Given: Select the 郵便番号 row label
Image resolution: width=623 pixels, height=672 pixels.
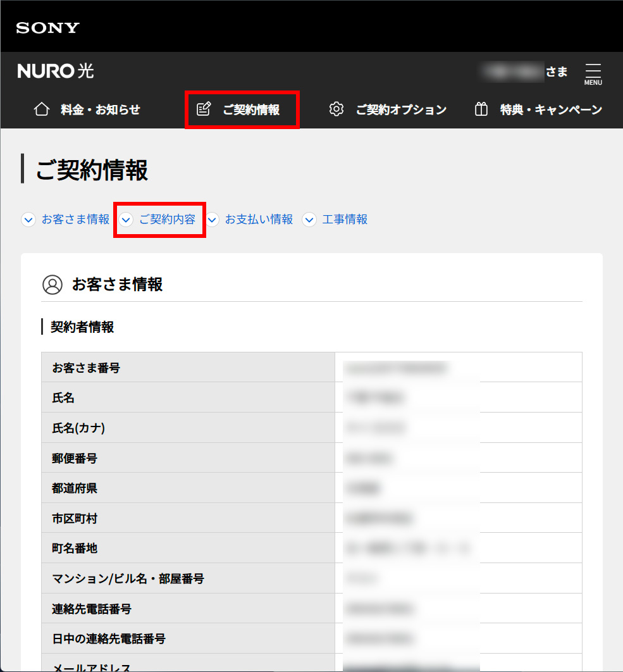Looking at the screenshot, I should (x=75, y=458).
